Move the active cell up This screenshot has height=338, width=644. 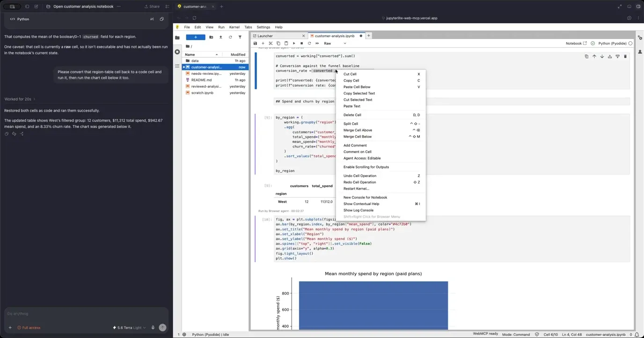[x=594, y=57]
